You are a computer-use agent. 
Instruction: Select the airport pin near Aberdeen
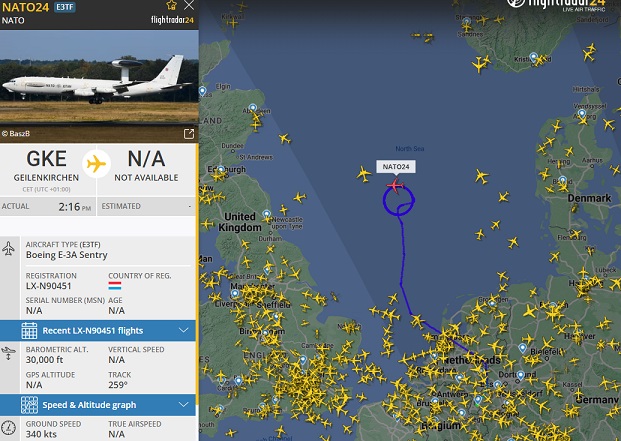(x=253, y=108)
